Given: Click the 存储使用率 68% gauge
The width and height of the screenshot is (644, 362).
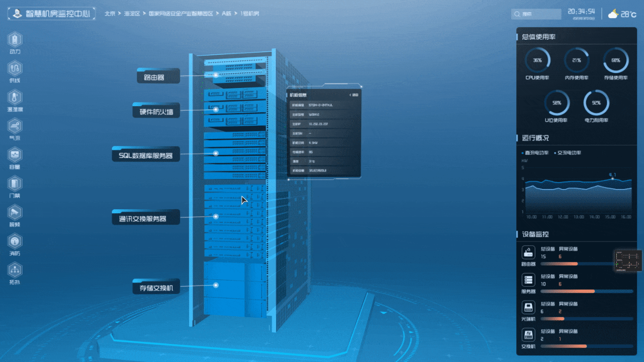Looking at the screenshot, I should 616,60.
